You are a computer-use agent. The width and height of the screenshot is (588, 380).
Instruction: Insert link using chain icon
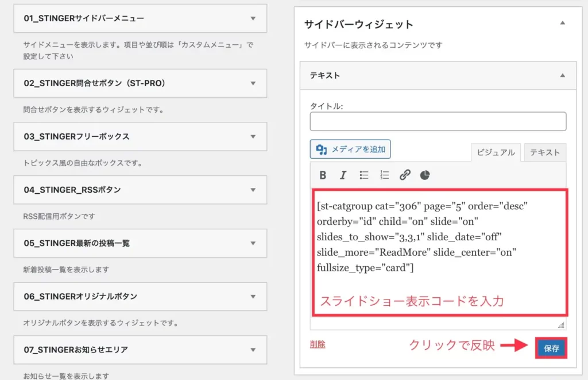coord(405,175)
